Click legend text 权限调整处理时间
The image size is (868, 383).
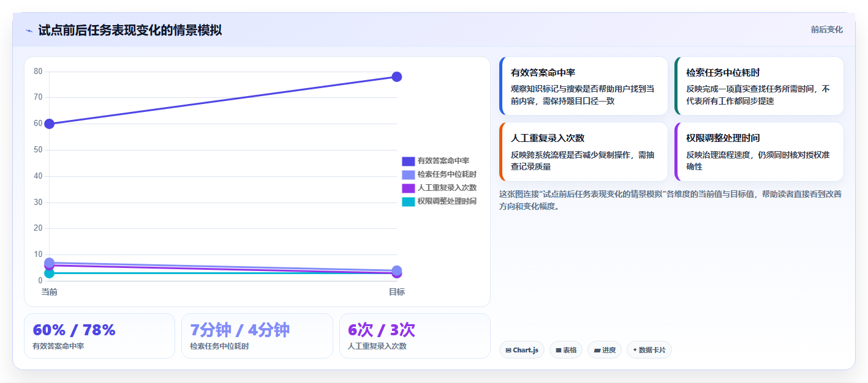tap(447, 201)
